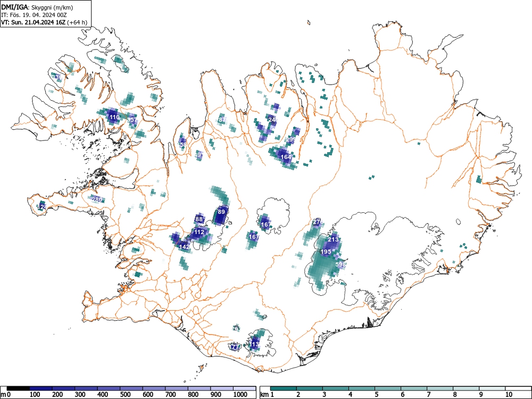Click the "1000" label in metre legend
The width and height of the screenshot is (532, 399).
pos(240,395)
